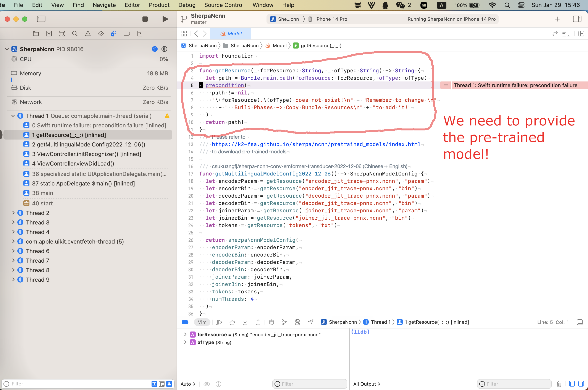The height and width of the screenshot is (390, 588).
Task: Toggle the console pane button
Action: (x=581, y=384)
